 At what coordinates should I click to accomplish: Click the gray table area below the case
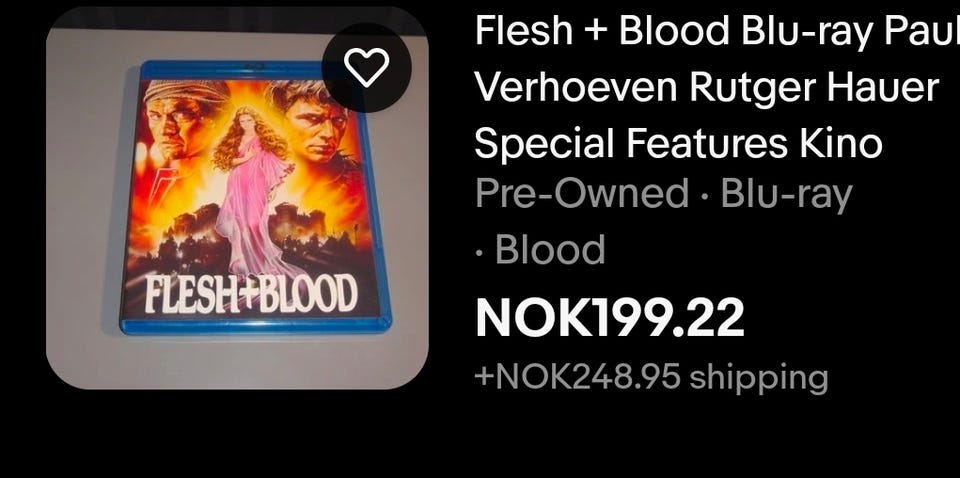pos(238,361)
